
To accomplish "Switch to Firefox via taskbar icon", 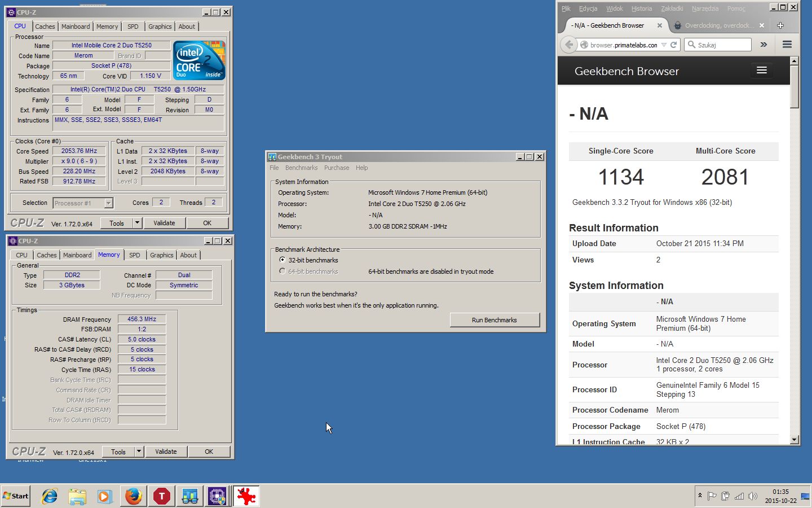I will coord(133,496).
